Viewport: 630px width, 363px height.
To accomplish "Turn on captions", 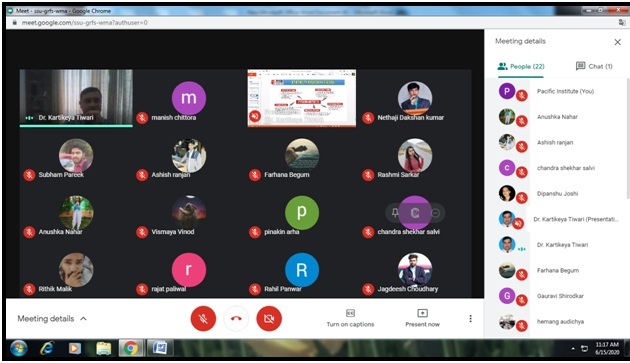I will coord(350,318).
